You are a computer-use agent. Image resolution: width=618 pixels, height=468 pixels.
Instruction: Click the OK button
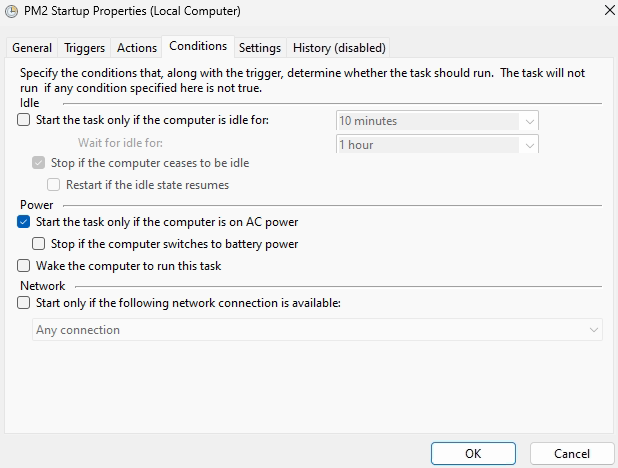(x=473, y=453)
